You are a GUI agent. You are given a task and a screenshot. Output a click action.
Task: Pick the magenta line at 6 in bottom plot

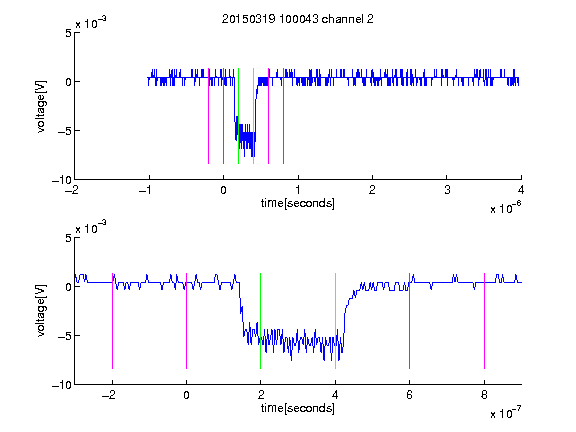(x=410, y=321)
